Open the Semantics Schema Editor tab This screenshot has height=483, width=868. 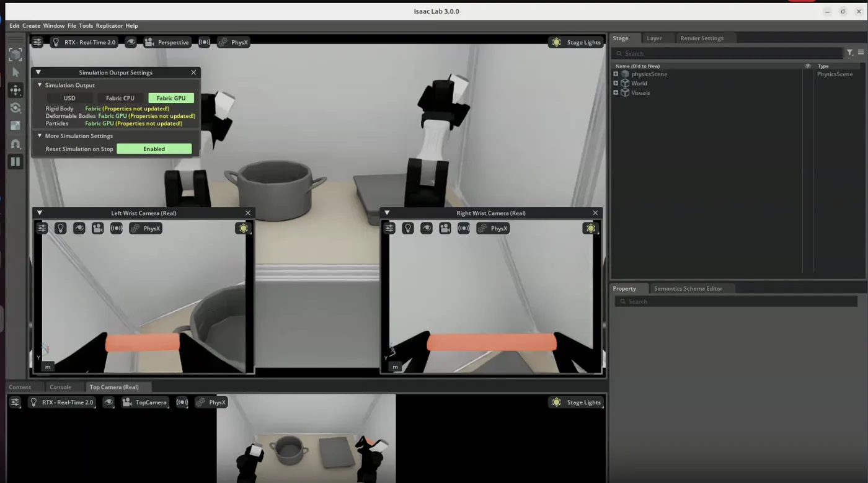coord(688,288)
